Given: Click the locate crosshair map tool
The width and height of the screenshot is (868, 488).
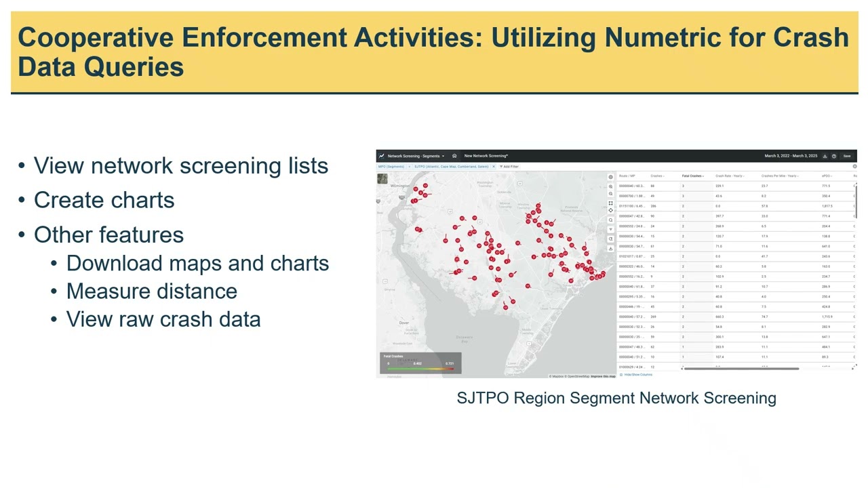Looking at the screenshot, I should [610, 210].
